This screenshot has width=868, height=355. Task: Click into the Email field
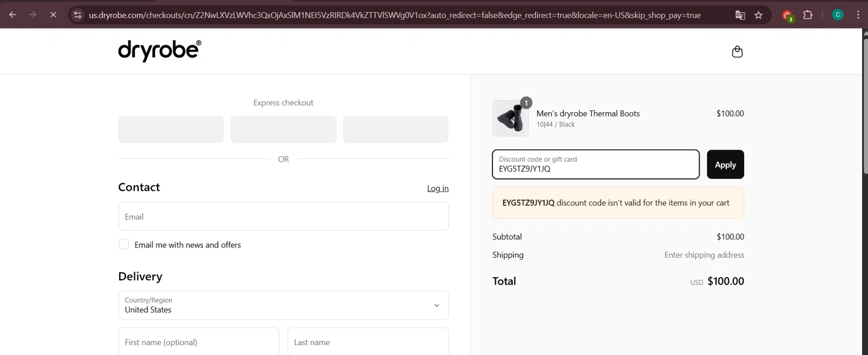284,216
